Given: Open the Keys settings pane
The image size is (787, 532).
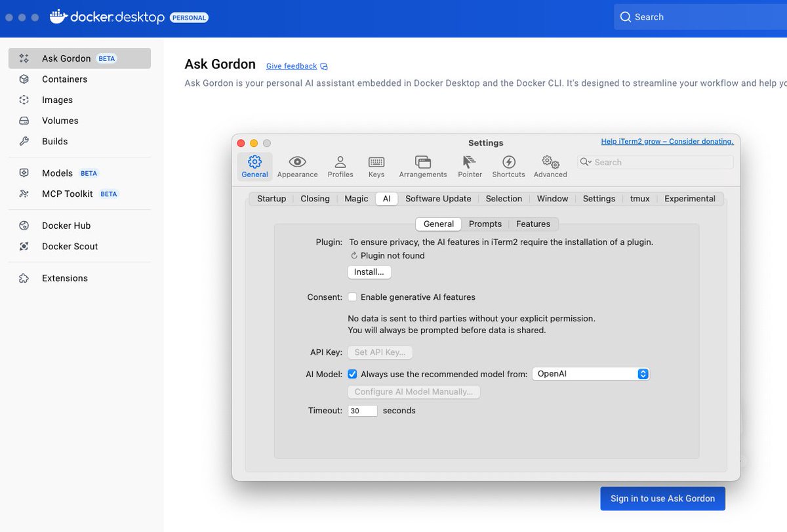Looking at the screenshot, I should pyautogui.click(x=376, y=166).
